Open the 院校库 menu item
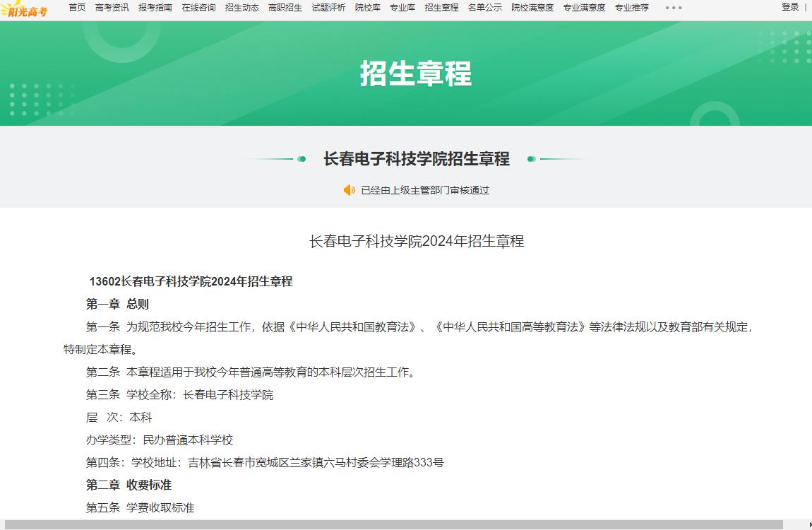The height and width of the screenshot is (530, 812). (x=368, y=8)
